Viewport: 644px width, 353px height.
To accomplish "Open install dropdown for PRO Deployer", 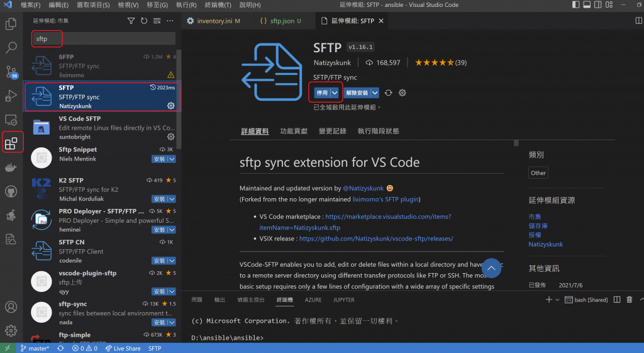I will [172, 230].
